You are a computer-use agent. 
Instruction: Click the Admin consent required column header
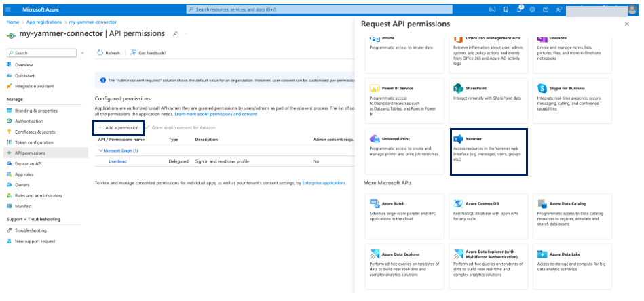point(333,140)
